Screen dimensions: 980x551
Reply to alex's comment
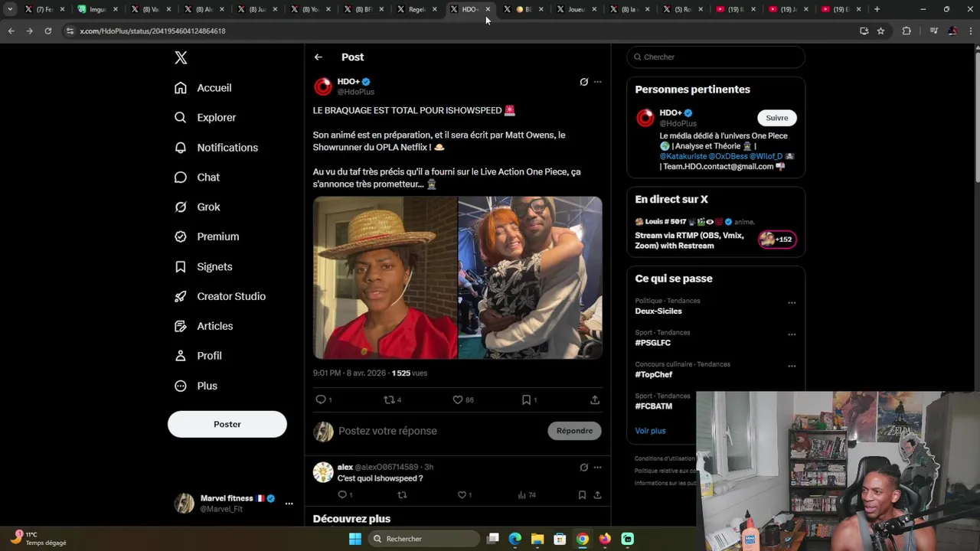(x=342, y=495)
